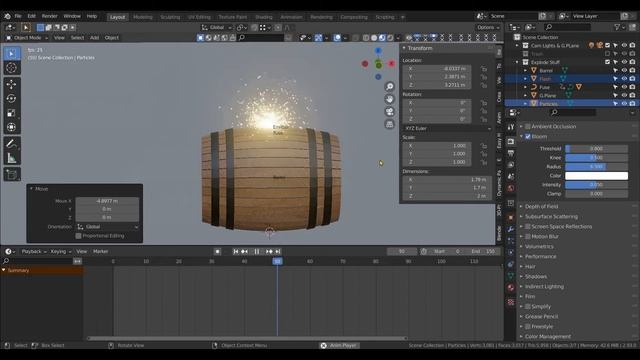Open the Object Mode dropdown
The width and height of the screenshot is (640, 360).
point(27,38)
